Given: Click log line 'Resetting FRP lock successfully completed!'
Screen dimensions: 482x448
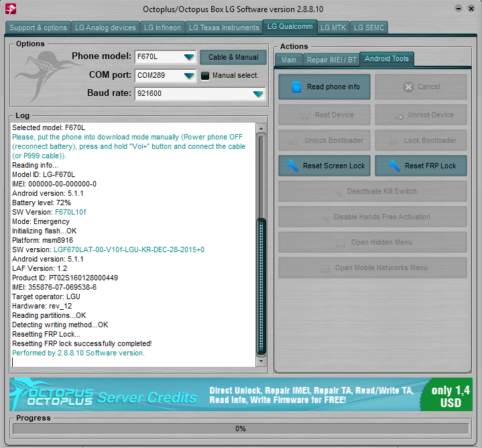Looking at the screenshot, I should click(82, 343).
